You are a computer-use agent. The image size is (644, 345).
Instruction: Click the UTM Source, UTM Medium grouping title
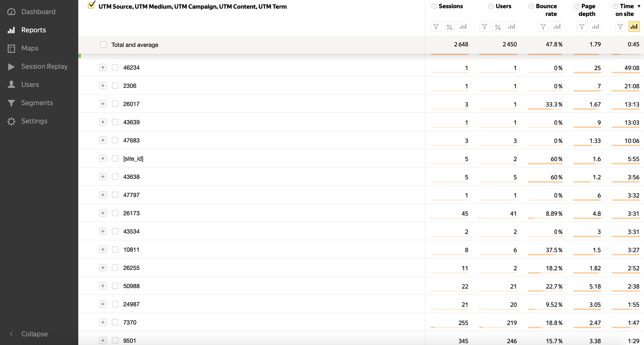coord(193,7)
